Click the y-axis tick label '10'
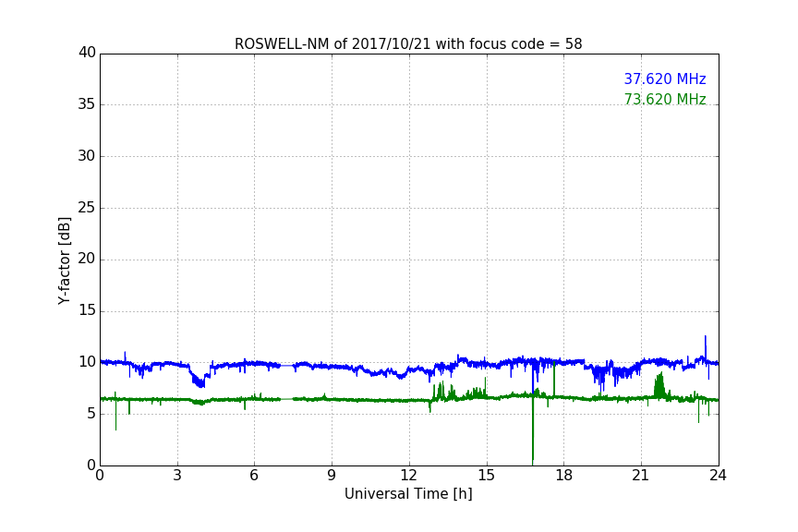The width and height of the screenshot is (798, 532). coord(87,362)
